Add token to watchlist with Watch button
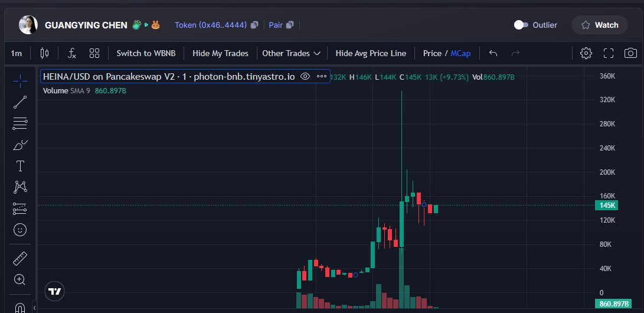Viewport: 644px width, 313px height. pos(600,25)
